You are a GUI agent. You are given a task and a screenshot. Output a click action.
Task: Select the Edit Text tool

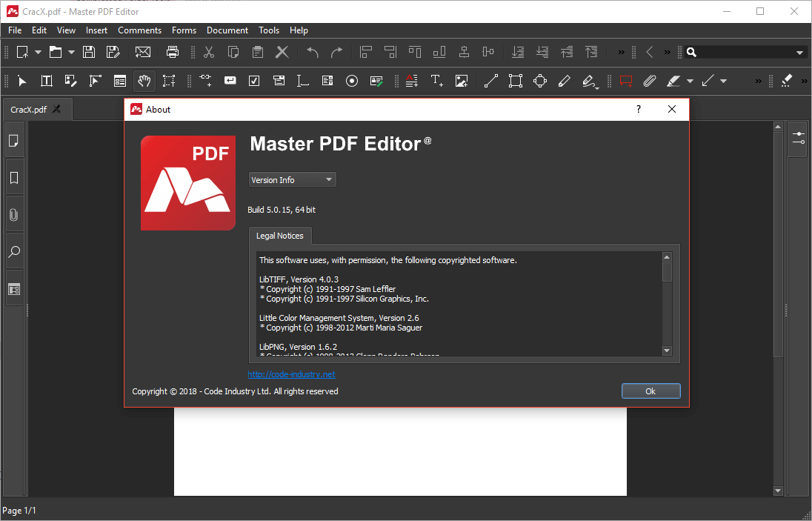pos(47,81)
